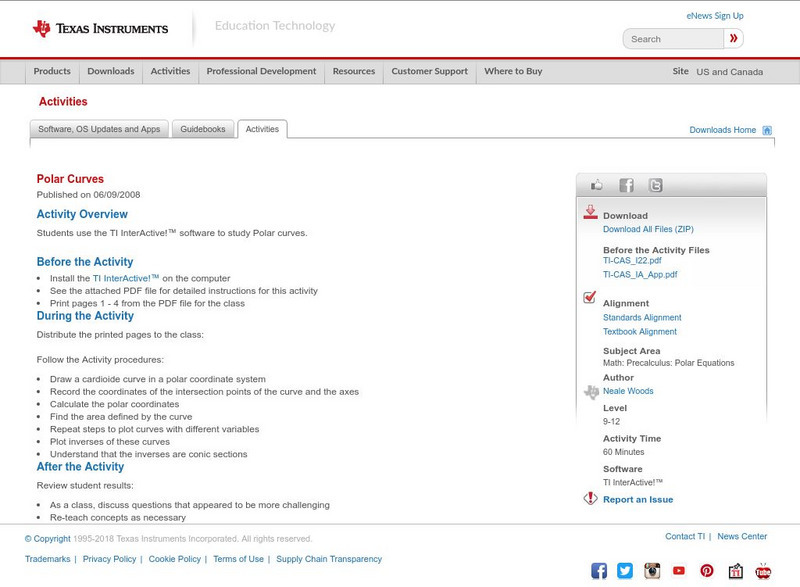This screenshot has height=587, width=800.
Task: Open author Neale Woods link
Action: click(628, 391)
